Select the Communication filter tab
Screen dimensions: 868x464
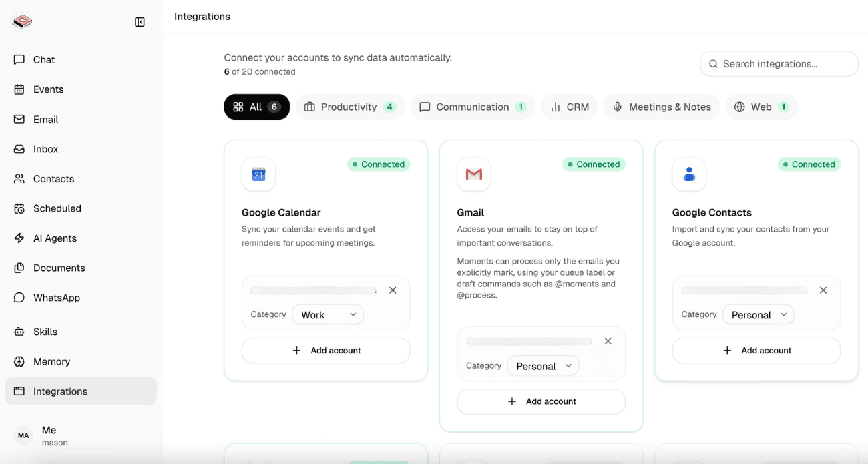pos(472,106)
